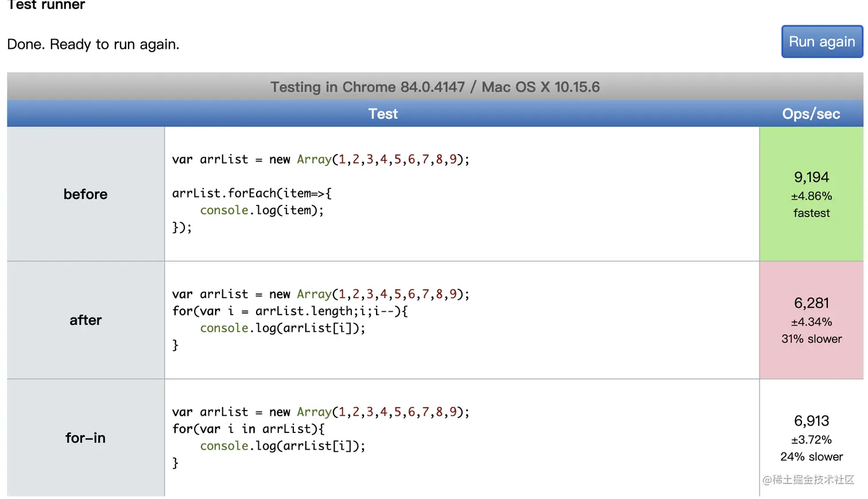
Task: Click the '31% slower' label
Action: (x=811, y=339)
